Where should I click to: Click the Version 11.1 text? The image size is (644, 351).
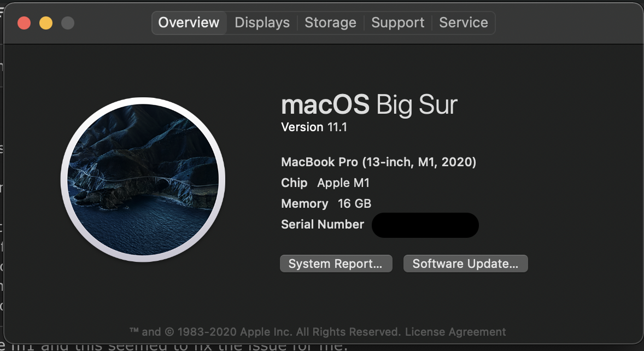coord(314,127)
